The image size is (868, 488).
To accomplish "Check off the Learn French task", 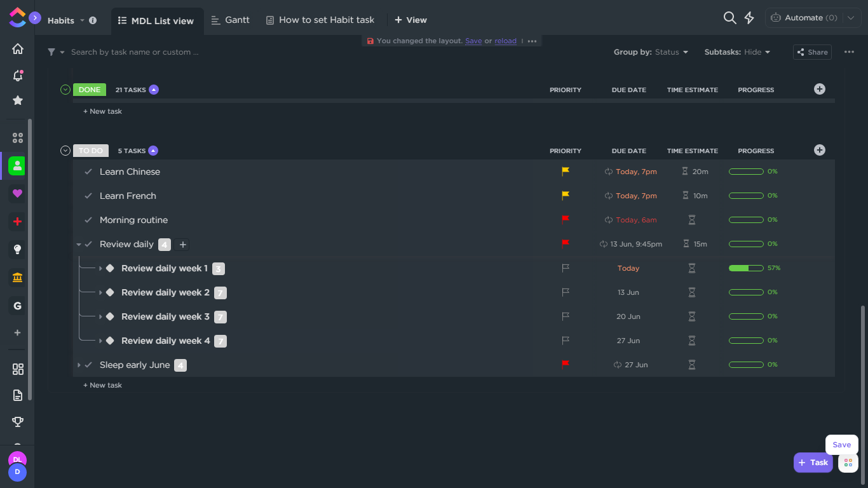I will coord(88,196).
